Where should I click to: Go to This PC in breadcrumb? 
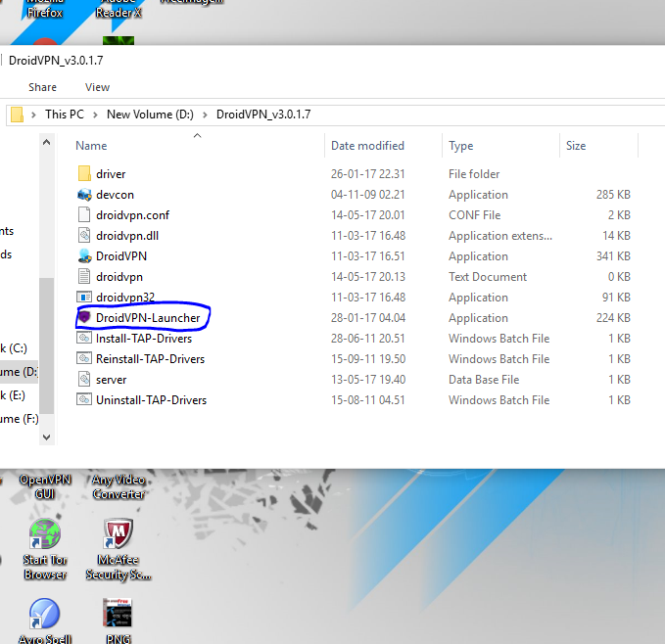coord(65,115)
